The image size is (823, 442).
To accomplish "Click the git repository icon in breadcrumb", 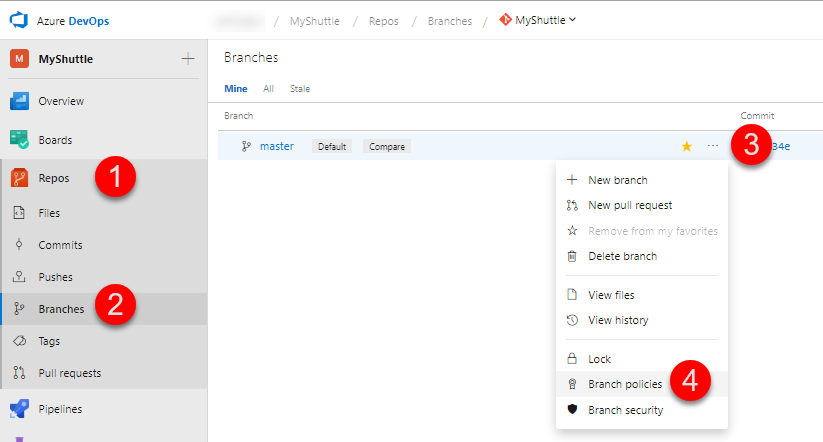I will click(x=505, y=20).
